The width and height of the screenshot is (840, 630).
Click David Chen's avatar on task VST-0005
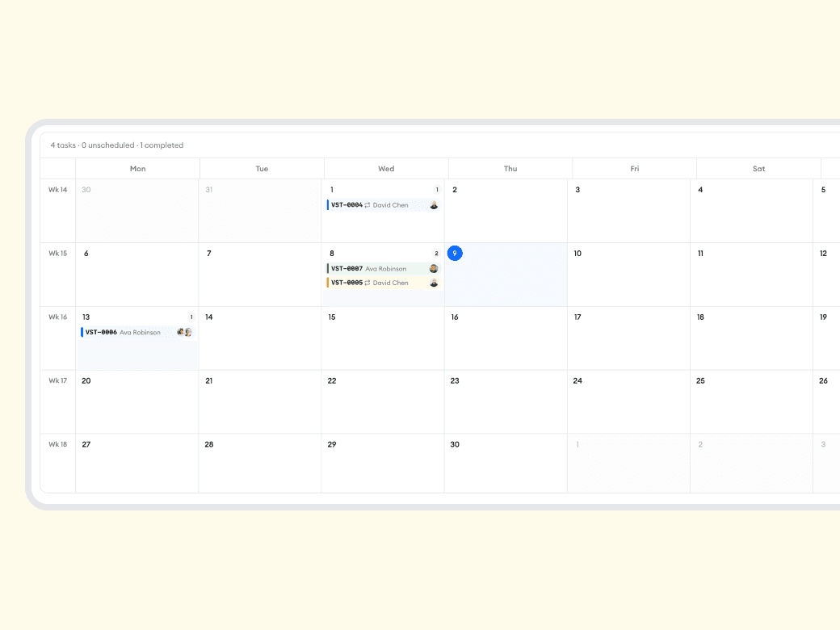433,282
